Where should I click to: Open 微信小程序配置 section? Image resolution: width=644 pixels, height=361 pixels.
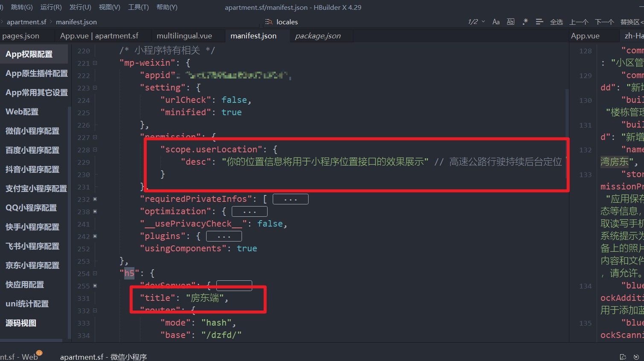[34, 131]
